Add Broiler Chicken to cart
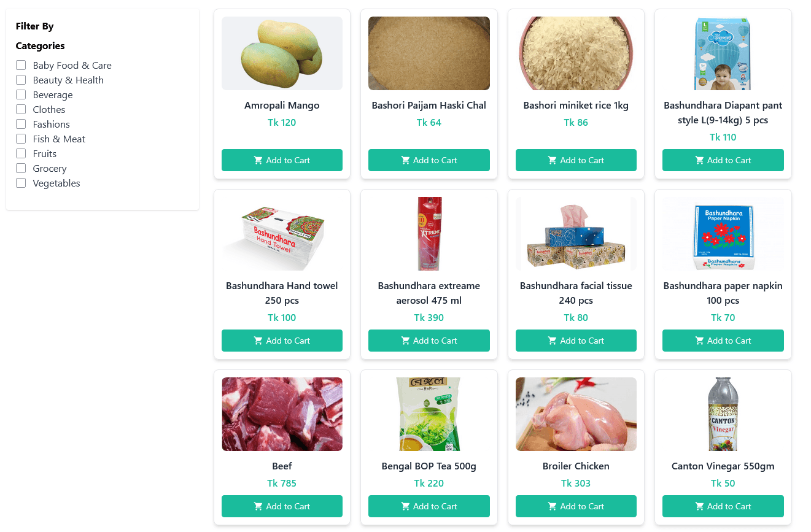Screen dimensions: 811x532 click(576, 506)
